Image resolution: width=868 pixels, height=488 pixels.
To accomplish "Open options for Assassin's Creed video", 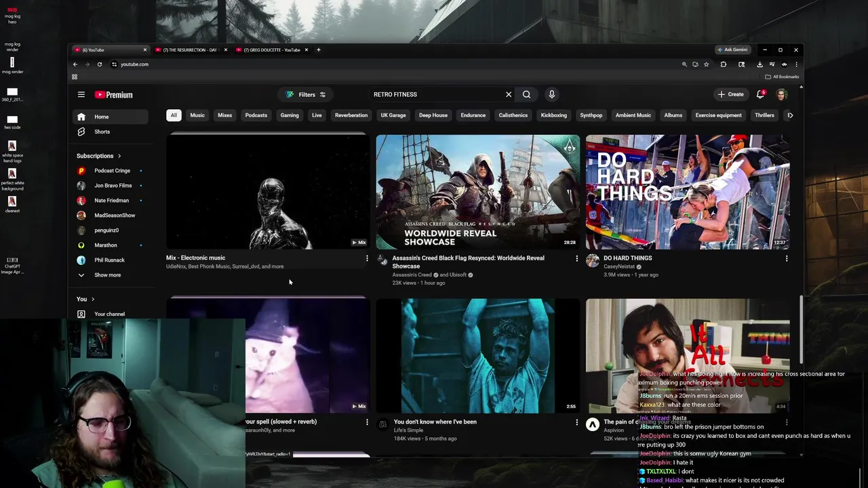I will point(577,258).
